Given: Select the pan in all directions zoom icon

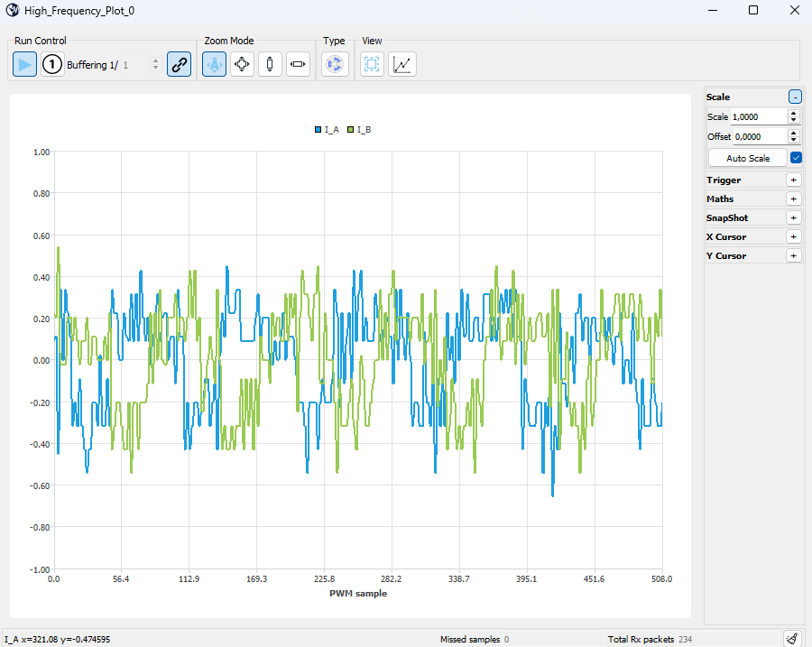Looking at the screenshot, I should coord(242,65).
